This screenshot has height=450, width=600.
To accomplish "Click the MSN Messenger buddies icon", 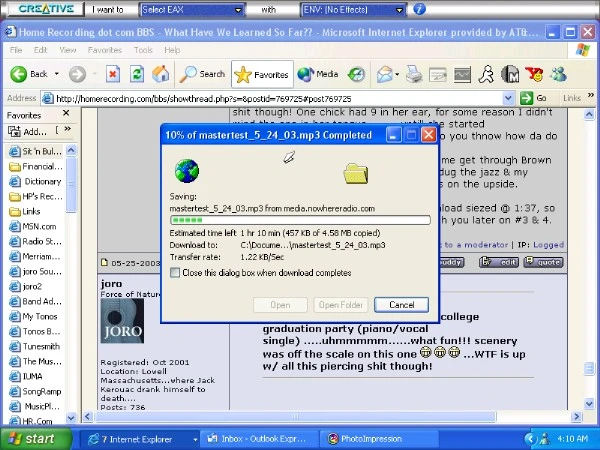I will point(559,74).
